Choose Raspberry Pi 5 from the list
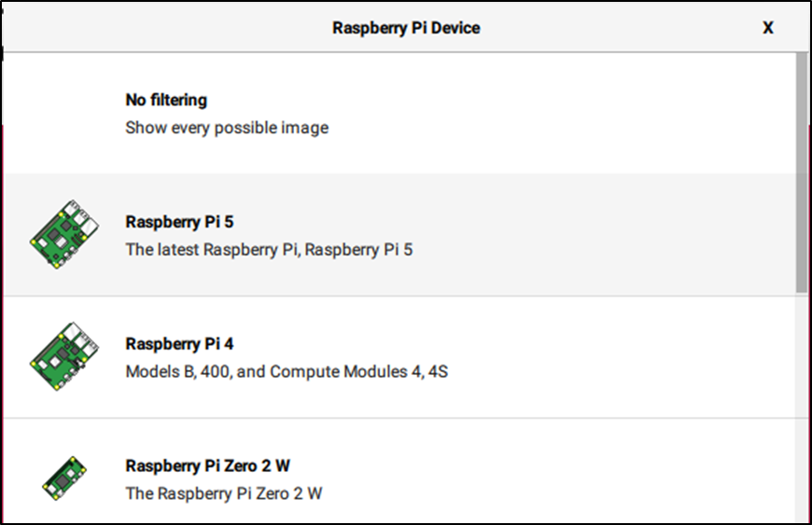 (399, 234)
